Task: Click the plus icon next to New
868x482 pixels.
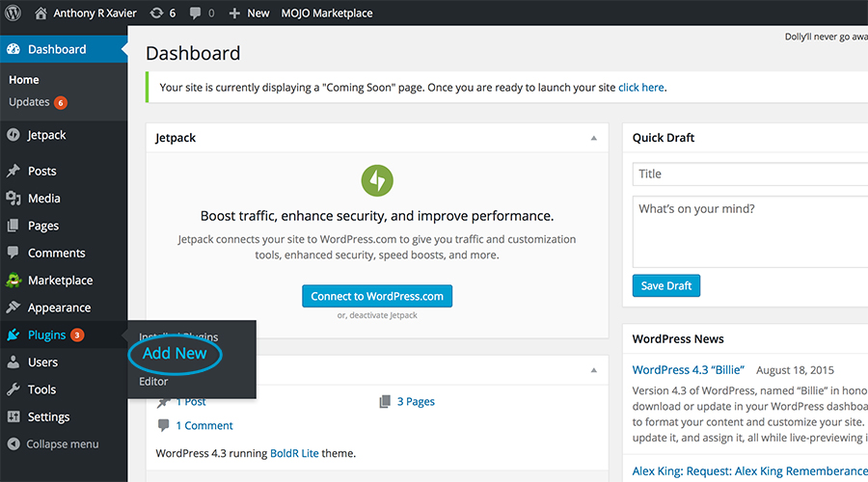Action: 234,13
